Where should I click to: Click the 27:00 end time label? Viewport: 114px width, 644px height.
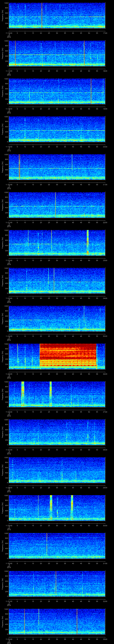pyautogui.click(x=105, y=412)
